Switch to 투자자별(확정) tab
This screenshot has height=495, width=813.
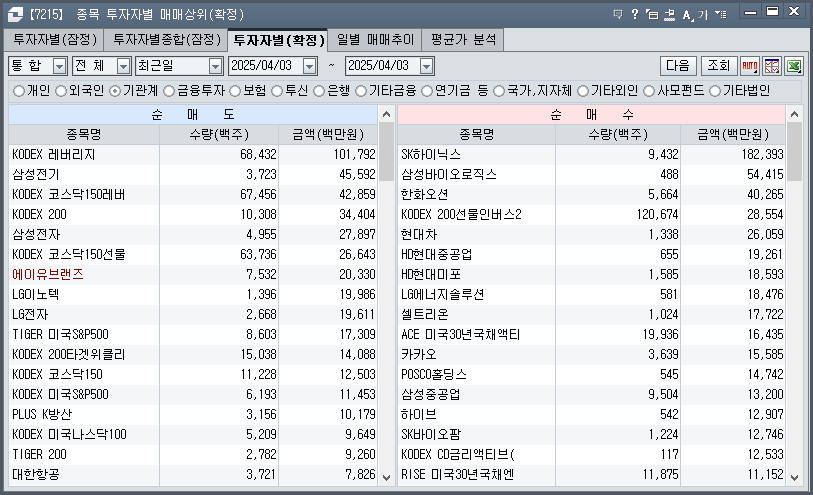coord(278,40)
